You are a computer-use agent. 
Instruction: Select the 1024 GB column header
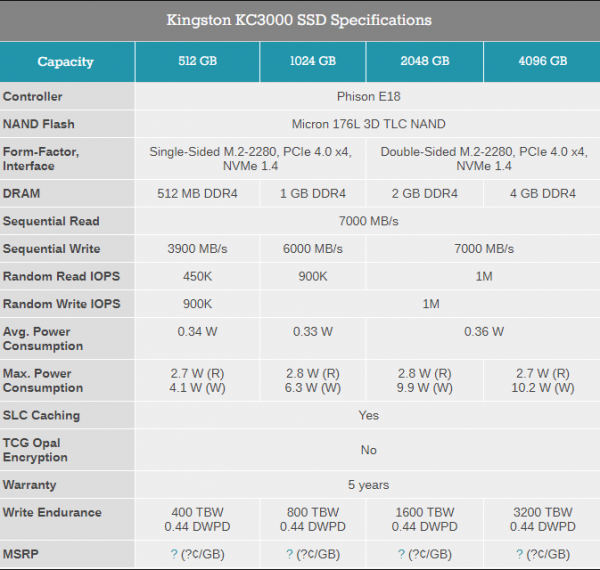(x=313, y=61)
